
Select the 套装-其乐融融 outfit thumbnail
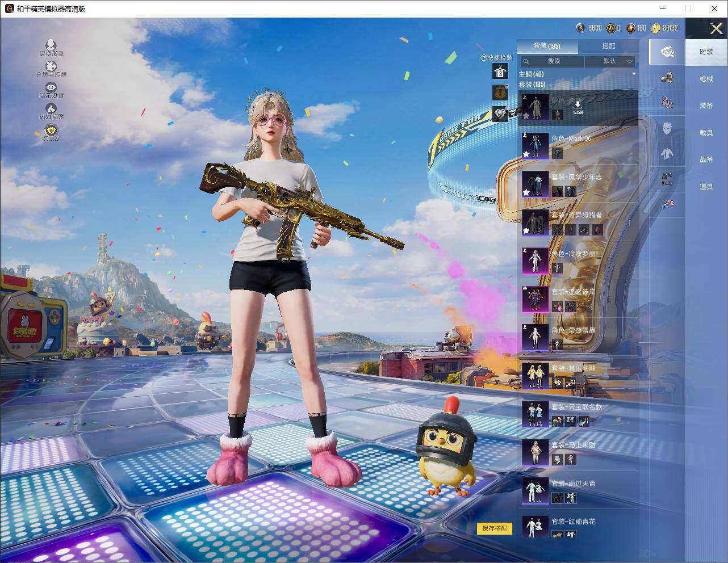click(x=535, y=376)
